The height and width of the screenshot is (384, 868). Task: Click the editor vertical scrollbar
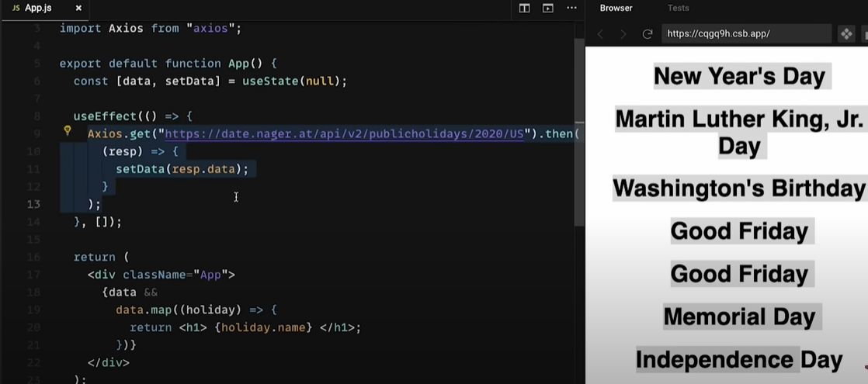579,133
